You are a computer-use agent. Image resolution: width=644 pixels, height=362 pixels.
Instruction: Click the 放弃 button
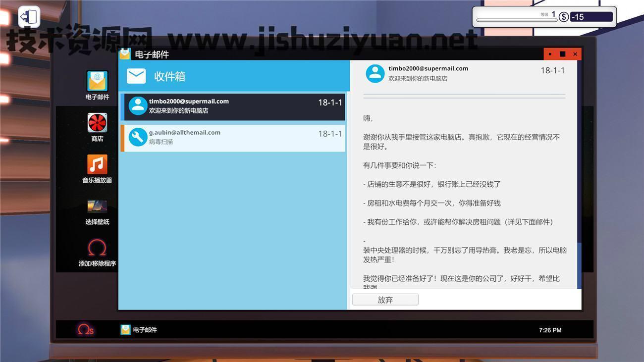pyautogui.click(x=385, y=300)
